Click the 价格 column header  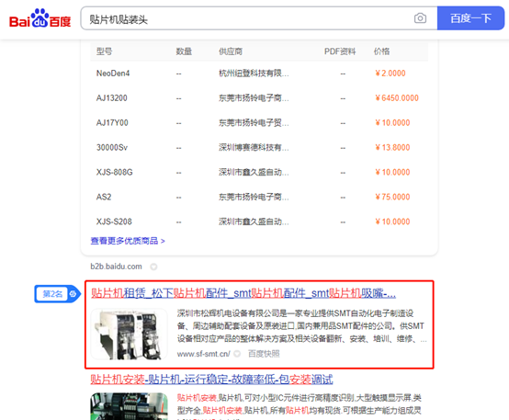[x=382, y=51]
